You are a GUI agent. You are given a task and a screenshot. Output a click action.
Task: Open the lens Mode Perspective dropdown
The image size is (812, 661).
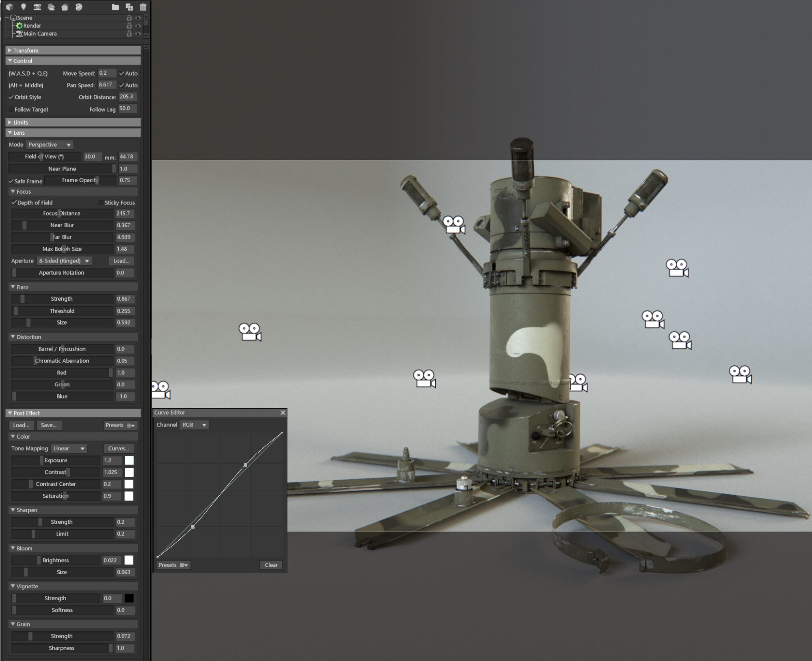(x=50, y=145)
